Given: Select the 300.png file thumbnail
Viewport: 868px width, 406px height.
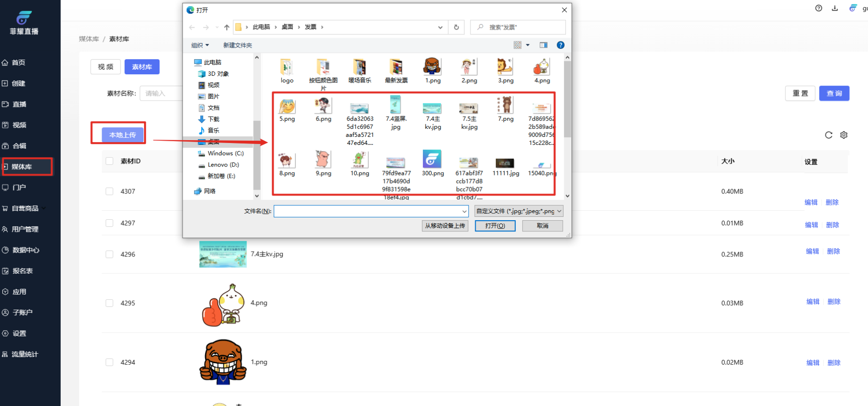Looking at the screenshot, I should point(432,160).
